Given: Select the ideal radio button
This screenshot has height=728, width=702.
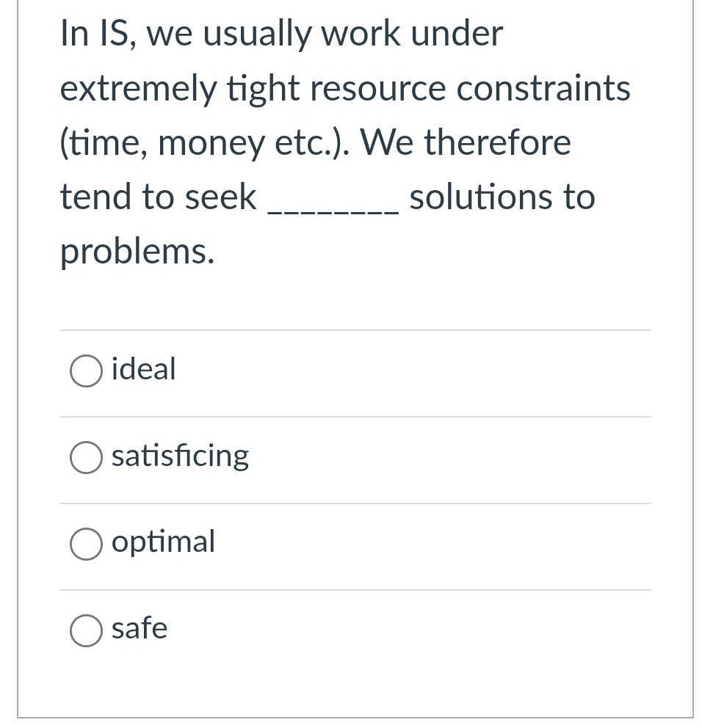Looking at the screenshot, I should point(86,371).
